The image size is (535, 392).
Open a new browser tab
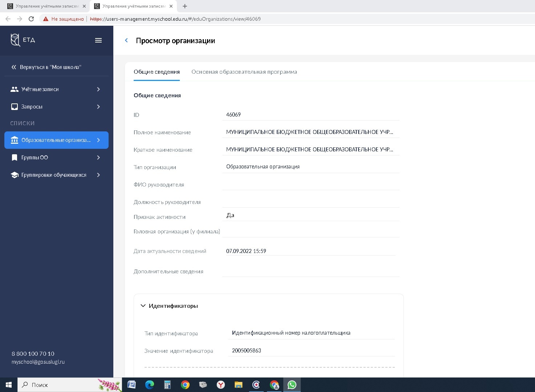tap(185, 6)
